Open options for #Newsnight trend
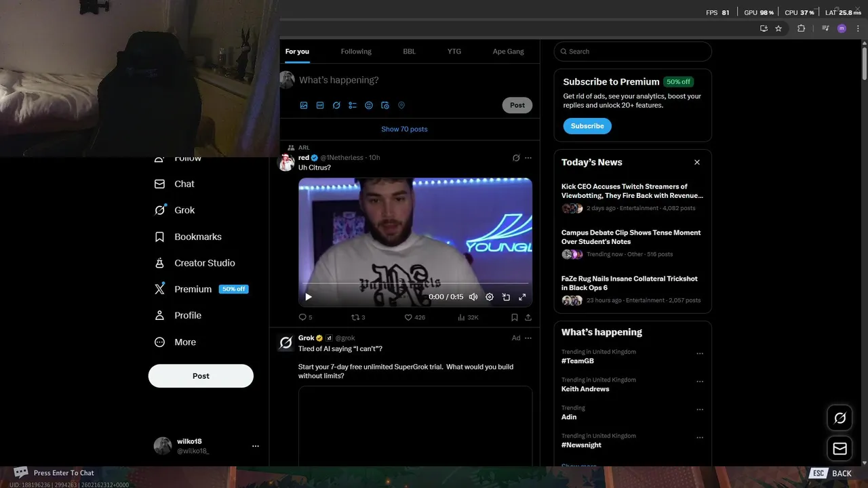Image resolution: width=868 pixels, height=488 pixels. click(700, 438)
